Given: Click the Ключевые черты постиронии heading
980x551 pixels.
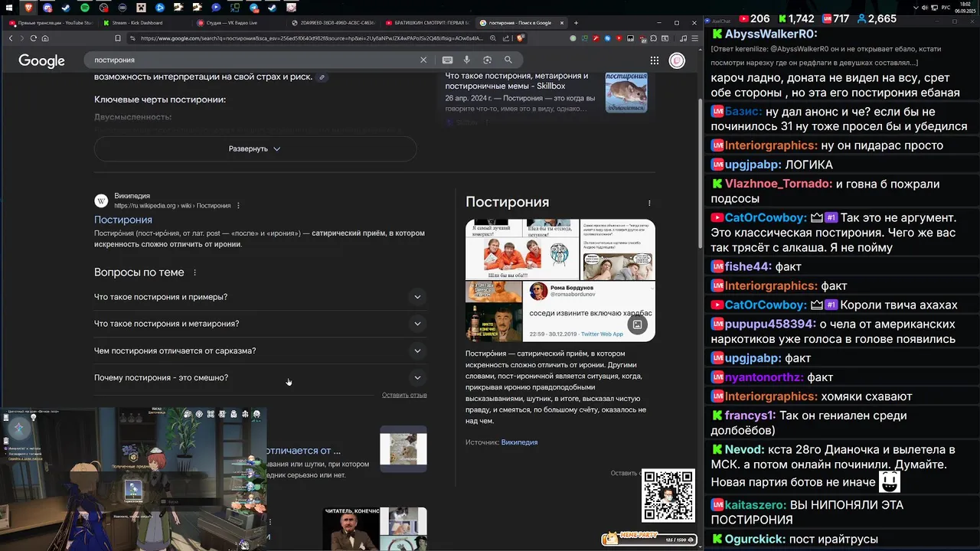Looking at the screenshot, I should pos(160,99).
